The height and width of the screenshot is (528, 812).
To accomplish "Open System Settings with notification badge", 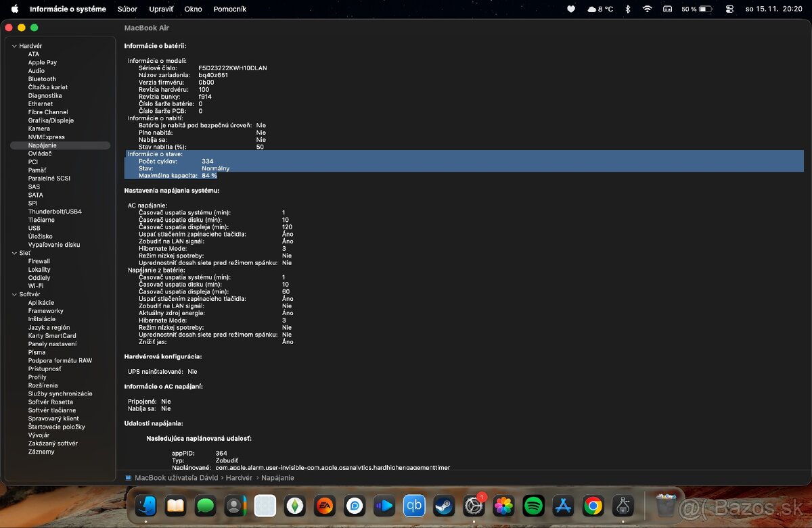I will [474, 506].
